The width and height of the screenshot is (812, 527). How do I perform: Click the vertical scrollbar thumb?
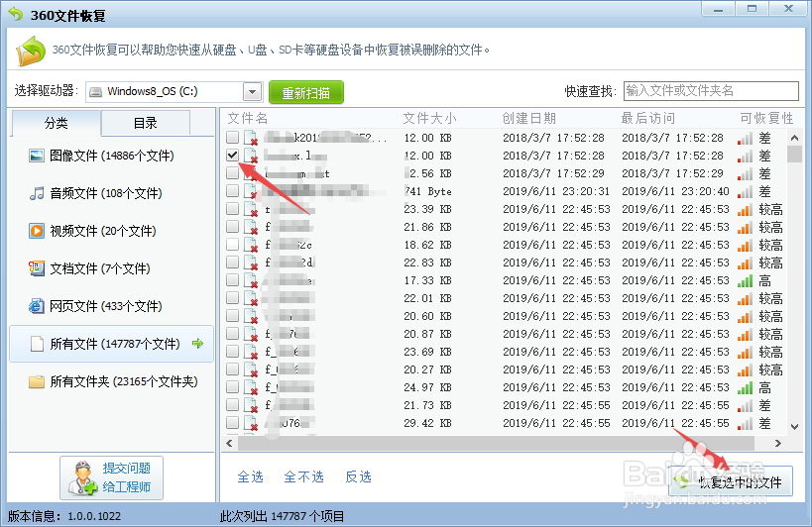click(794, 155)
